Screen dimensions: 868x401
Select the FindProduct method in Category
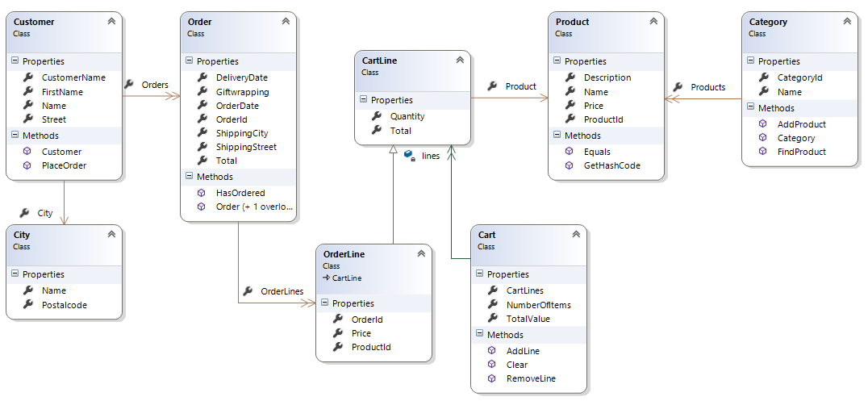[801, 152]
